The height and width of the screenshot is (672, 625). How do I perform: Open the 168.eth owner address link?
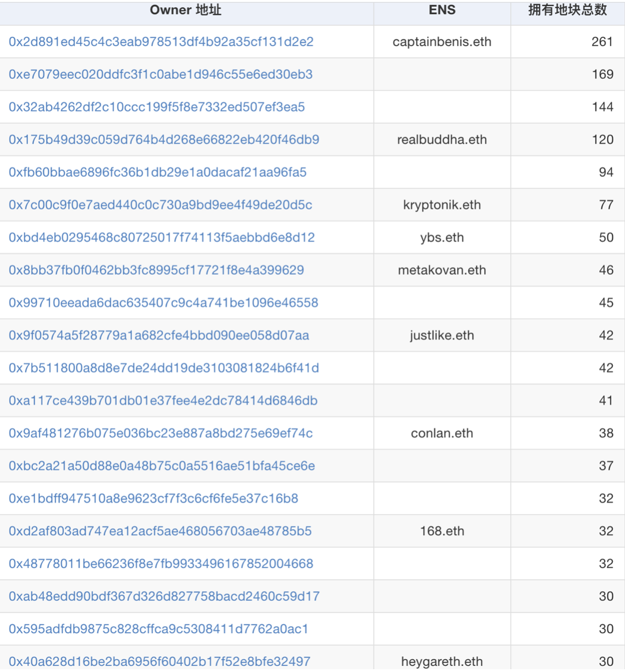pos(160,531)
